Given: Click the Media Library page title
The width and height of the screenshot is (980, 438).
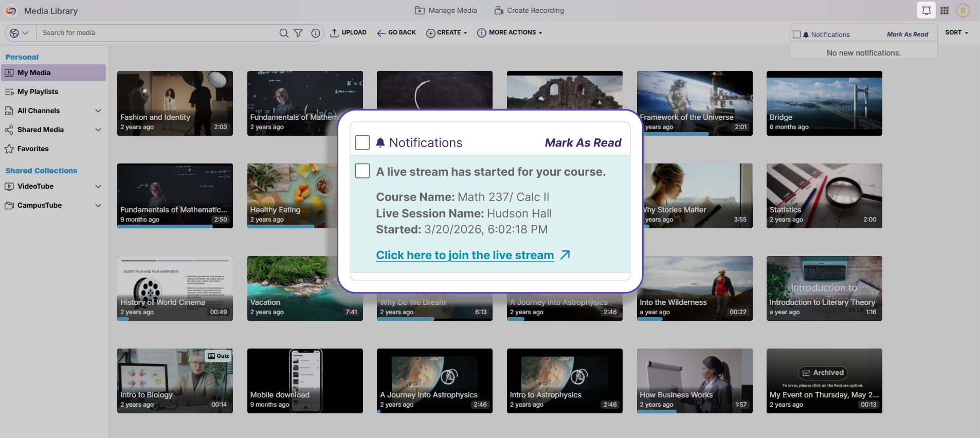Looking at the screenshot, I should click(x=51, y=11).
